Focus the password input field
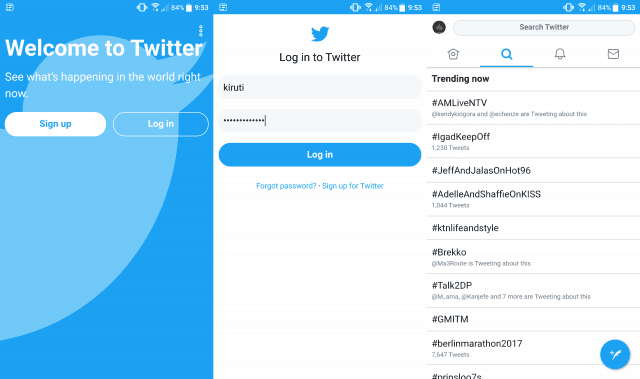The height and width of the screenshot is (379, 640). point(320,120)
